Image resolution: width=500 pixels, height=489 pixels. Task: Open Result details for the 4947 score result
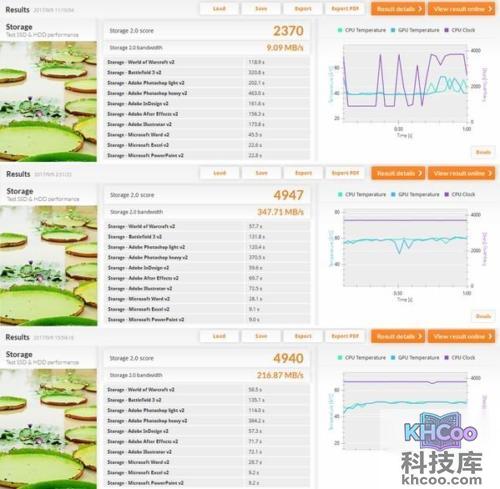coord(398,173)
